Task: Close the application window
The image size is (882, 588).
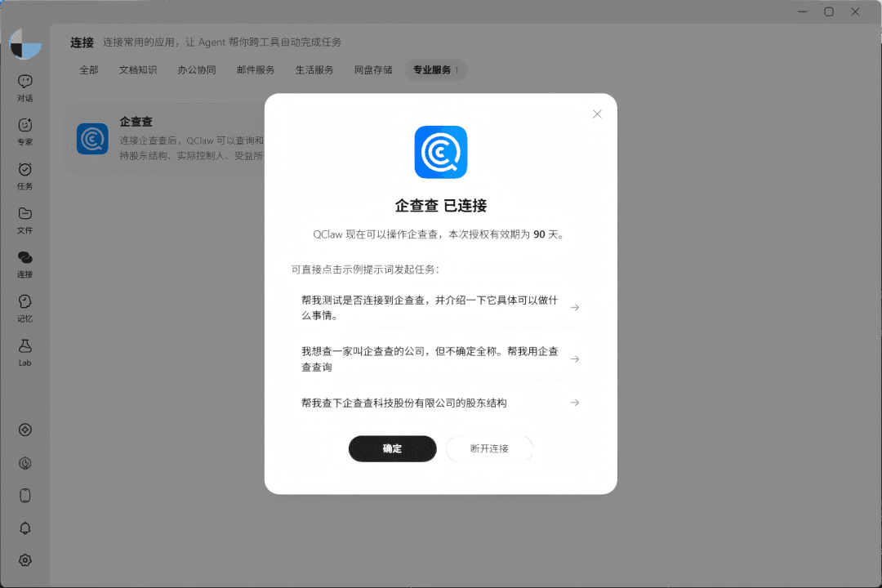Action: (855, 11)
